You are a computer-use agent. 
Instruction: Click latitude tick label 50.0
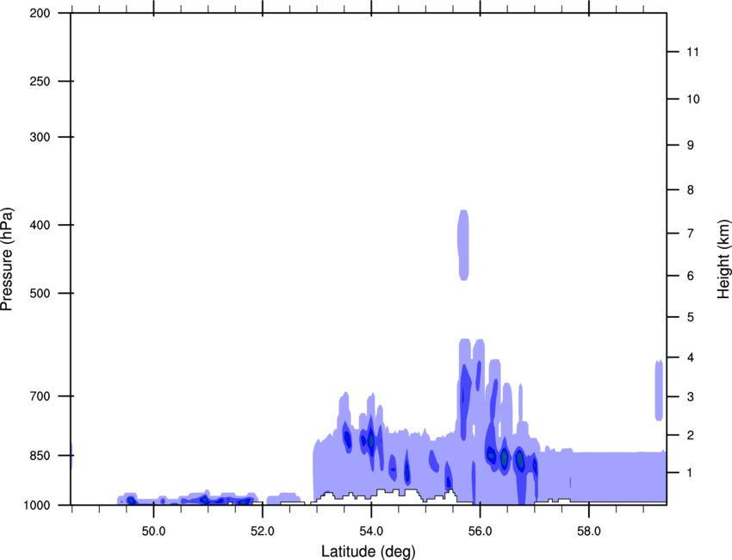(x=153, y=532)
